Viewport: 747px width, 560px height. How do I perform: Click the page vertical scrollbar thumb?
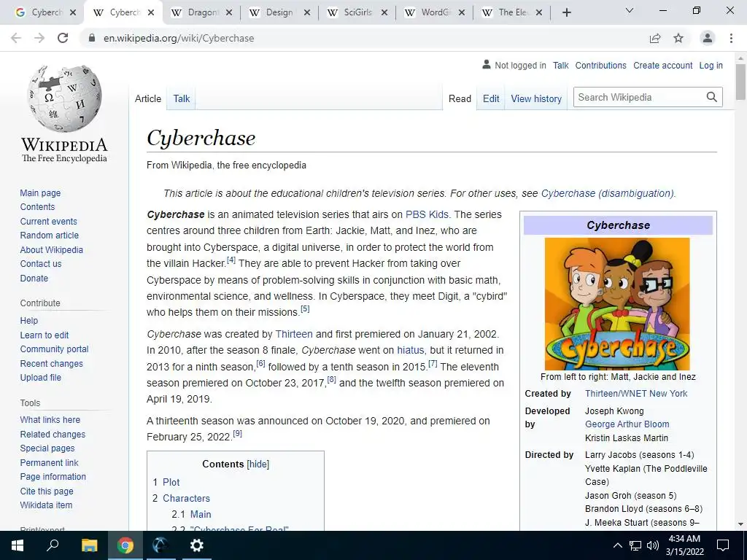coord(740,82)
